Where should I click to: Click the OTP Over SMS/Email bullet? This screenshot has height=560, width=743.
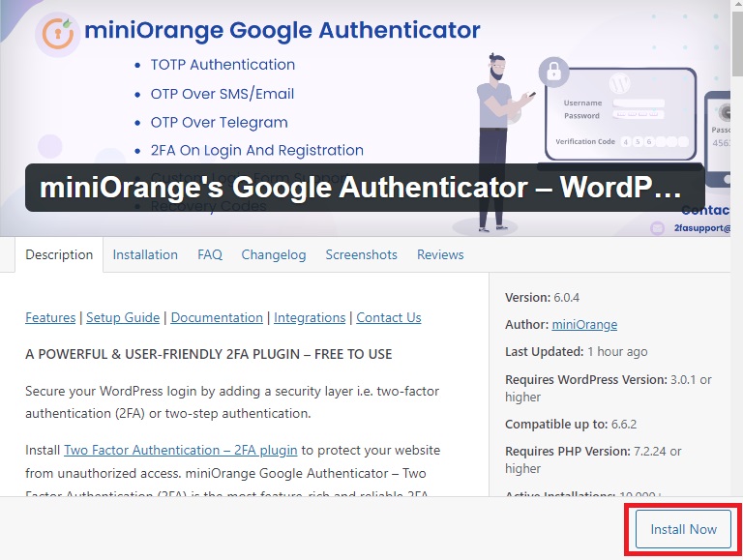(223, 94)
